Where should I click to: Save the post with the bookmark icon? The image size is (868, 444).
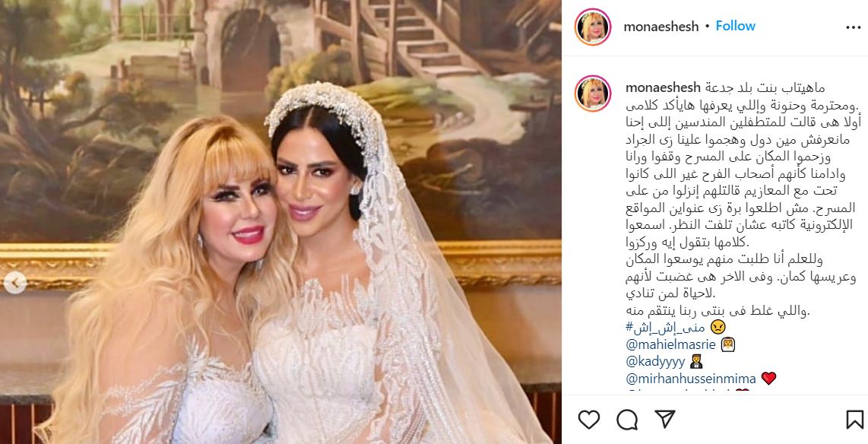click(x=855, y=420)
